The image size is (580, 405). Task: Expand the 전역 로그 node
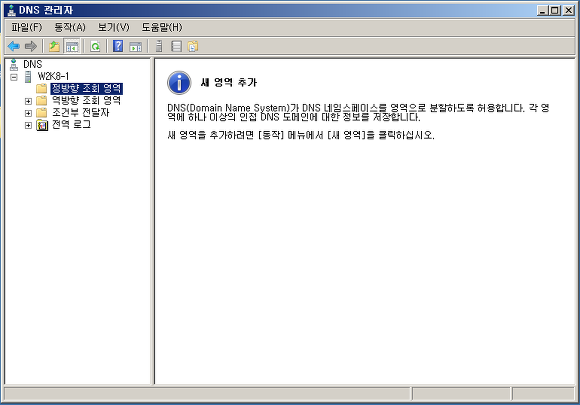tap(28, 125)
